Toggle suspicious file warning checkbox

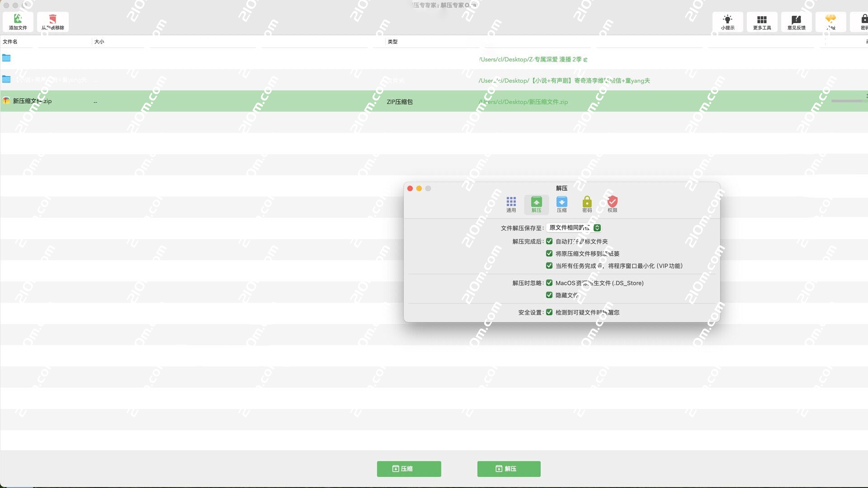(x=549, y=312)
